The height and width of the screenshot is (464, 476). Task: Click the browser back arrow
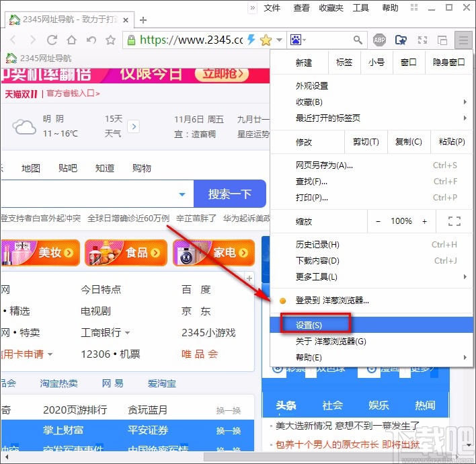click(x=13, y=40)
